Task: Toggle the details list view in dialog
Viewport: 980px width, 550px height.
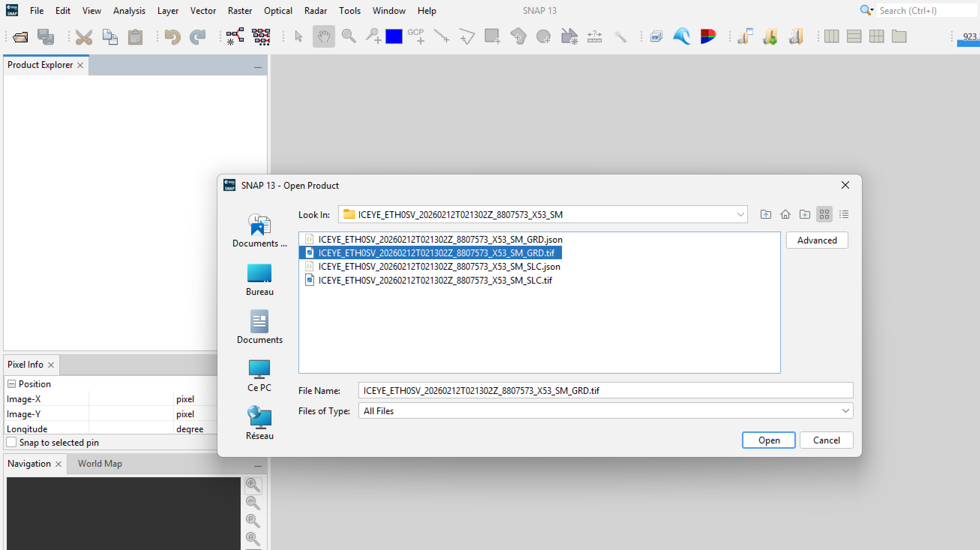Action: [844, 215]
